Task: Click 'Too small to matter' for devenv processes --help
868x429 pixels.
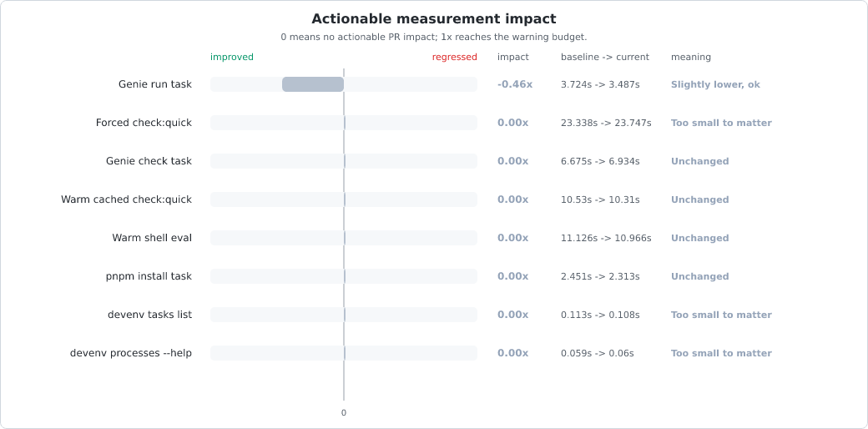Action: click(721, 353)
